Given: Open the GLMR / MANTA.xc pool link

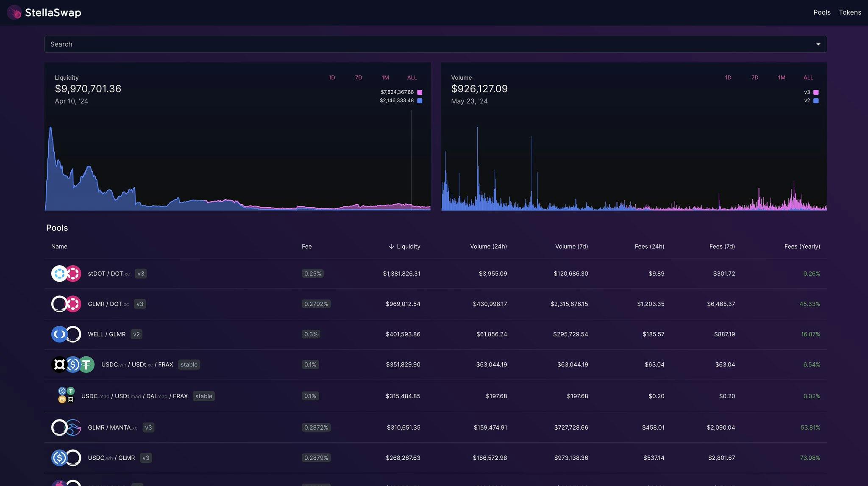Looking at the screenshot, I should coord(113,428).
